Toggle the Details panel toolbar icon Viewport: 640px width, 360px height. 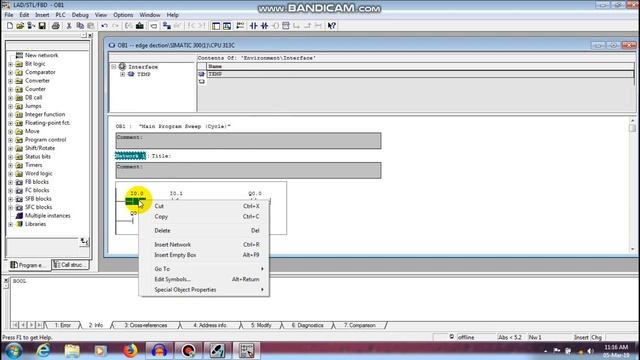[227, 26]
